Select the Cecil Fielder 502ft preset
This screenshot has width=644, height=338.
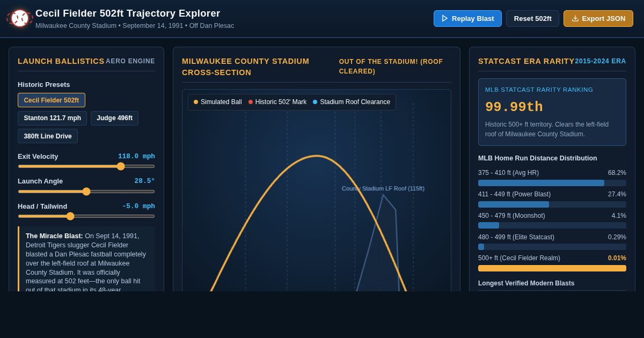(x=52, y=100)
